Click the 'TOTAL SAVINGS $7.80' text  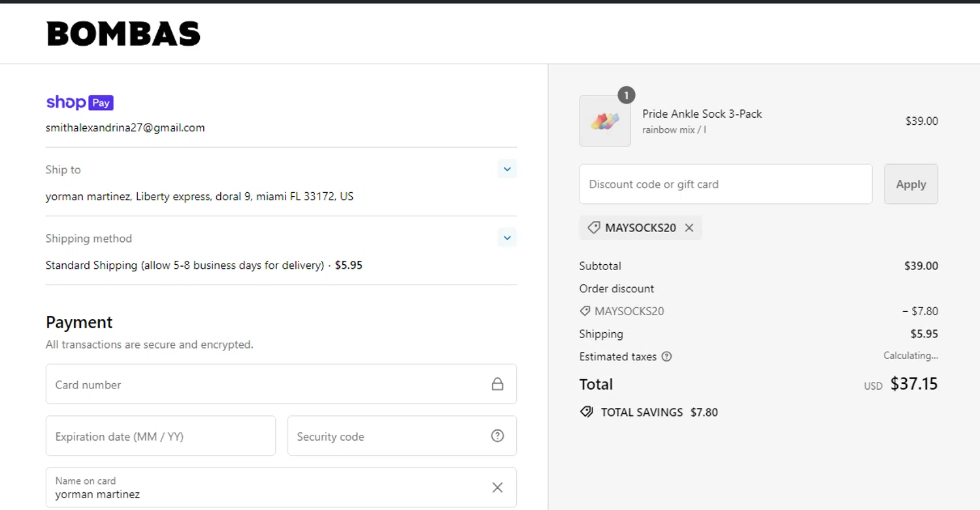(x=659, y=413)
